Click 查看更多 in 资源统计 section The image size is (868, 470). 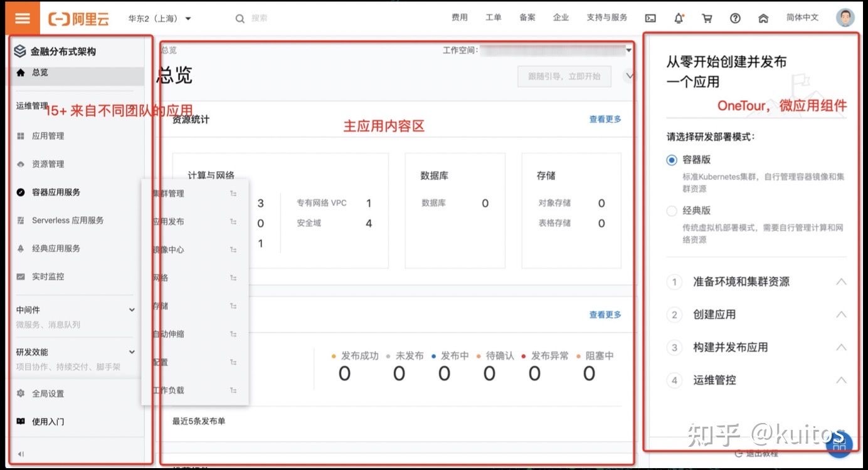(605, 119)
